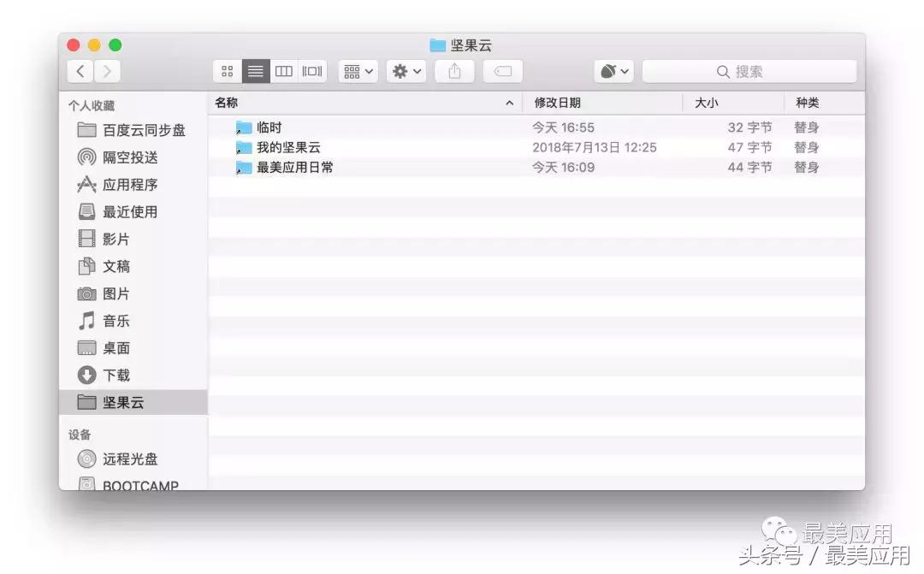Switch to Cover Flow view
Screen dimensions: 924x574
tap(312, 71)
